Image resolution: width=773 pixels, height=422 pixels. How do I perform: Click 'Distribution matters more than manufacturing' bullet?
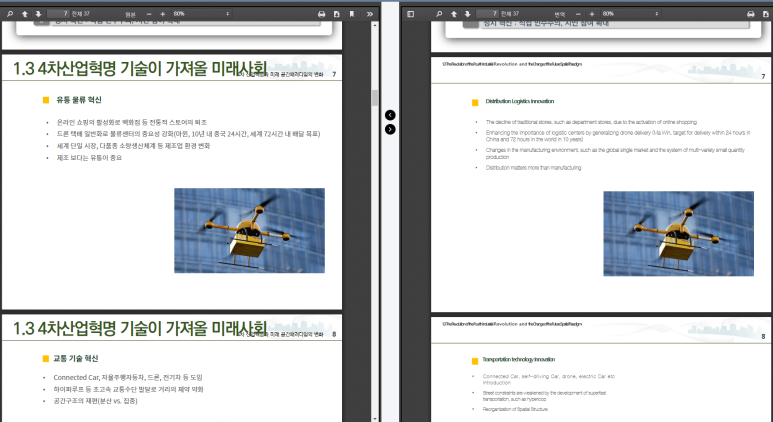pos(533,168)
